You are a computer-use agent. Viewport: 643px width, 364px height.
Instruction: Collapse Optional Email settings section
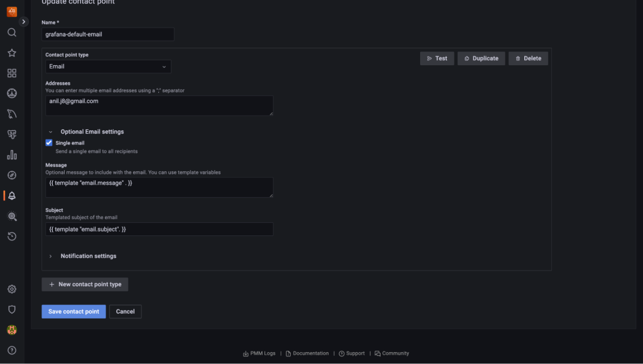[50, 132]
